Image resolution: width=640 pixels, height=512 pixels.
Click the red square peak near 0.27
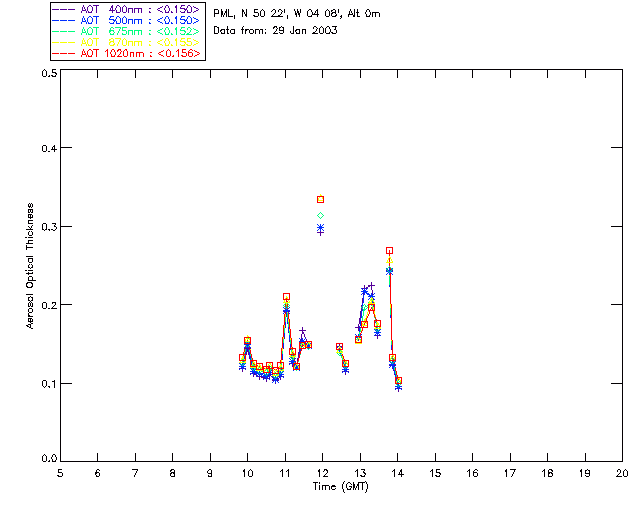coord(389,251)
